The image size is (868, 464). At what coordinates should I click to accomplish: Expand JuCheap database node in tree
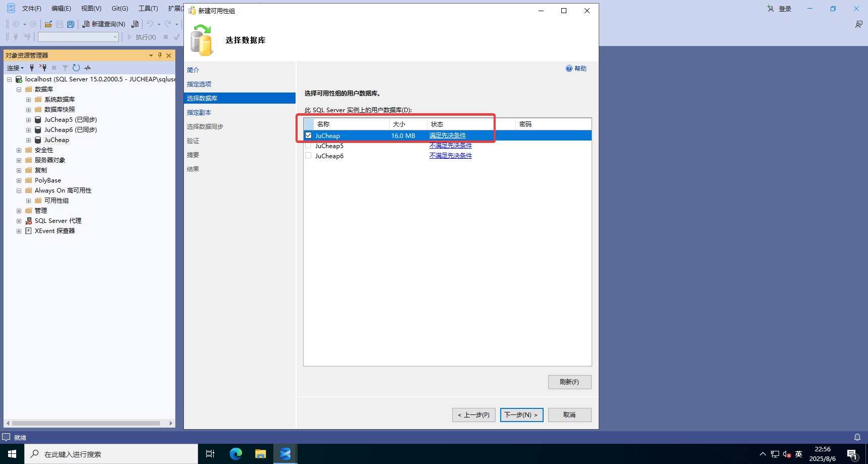[x=28, y=140]
